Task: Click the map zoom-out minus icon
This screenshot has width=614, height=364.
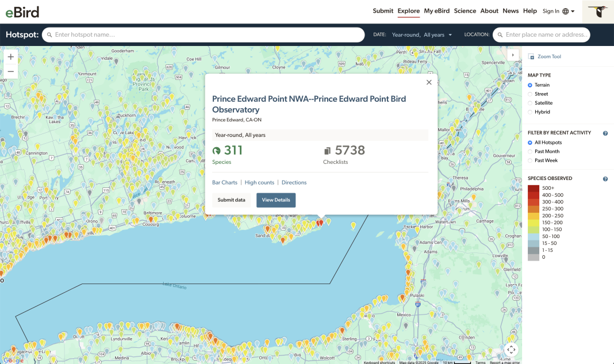Action: coord(10,70)
